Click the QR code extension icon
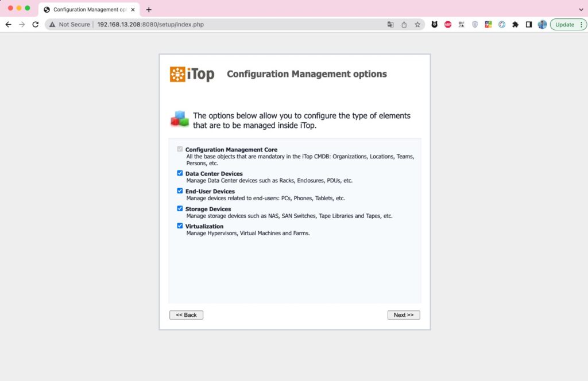Screen dimensions: 588x381 point(461,25)
